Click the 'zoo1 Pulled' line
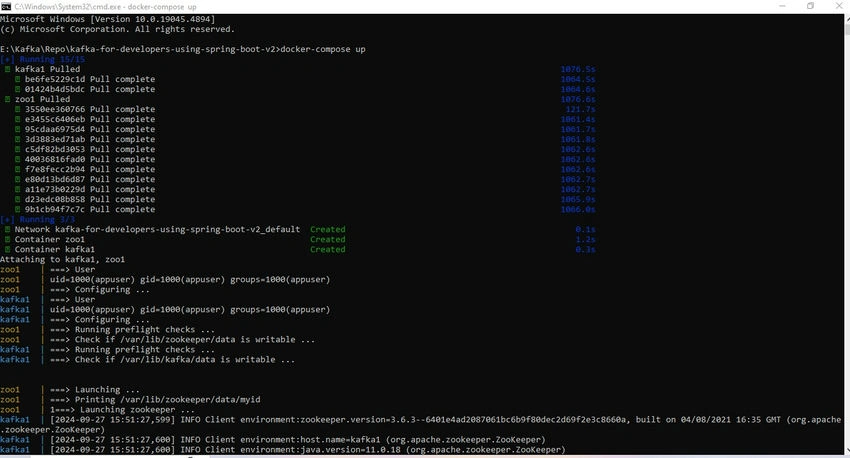 click(x=42, y=99)
